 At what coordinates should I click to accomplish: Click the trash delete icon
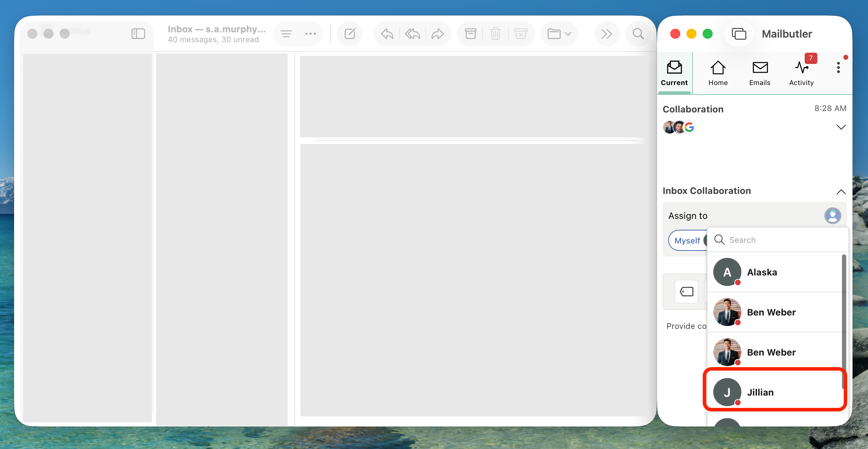click(496, 34)
